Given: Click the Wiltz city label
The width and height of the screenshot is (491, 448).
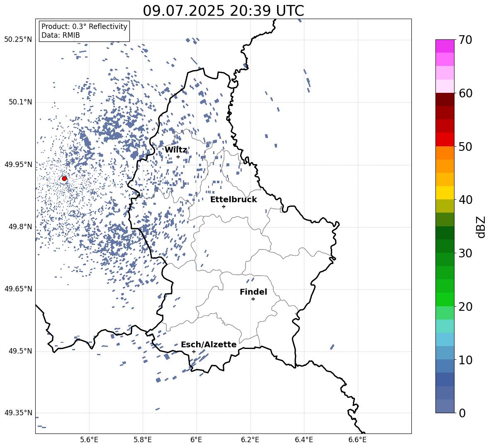Looking at the screenshot, I should [x=176, y=150].
